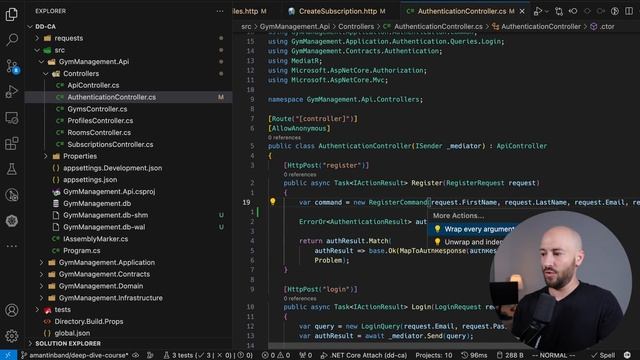Image resolution: width=640 pixels, height=360 pixels.
Task: Click the notifications icon in status bar
Action: tap(627, 355)
